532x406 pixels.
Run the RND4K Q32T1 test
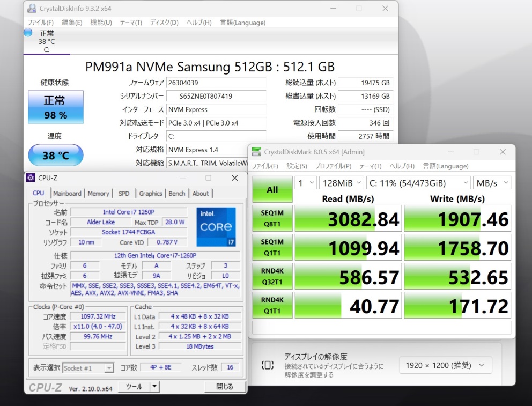click(272, 276)
